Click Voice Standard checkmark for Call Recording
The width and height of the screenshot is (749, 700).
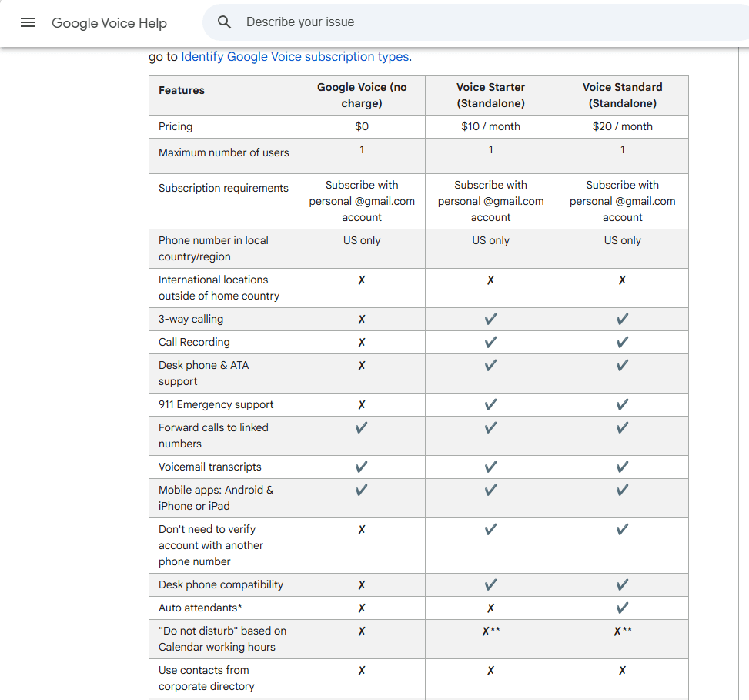(x=623, y=342)
